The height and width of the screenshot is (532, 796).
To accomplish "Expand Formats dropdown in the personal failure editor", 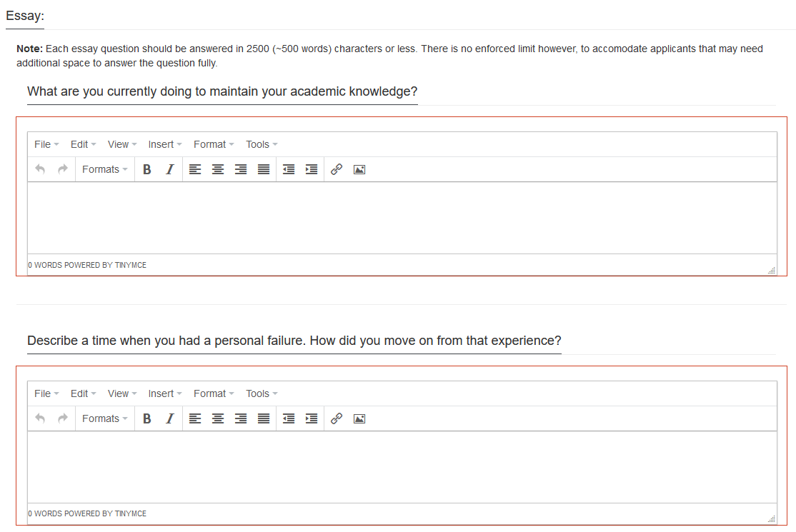I will pyautogui.click(x=104, y=418).
